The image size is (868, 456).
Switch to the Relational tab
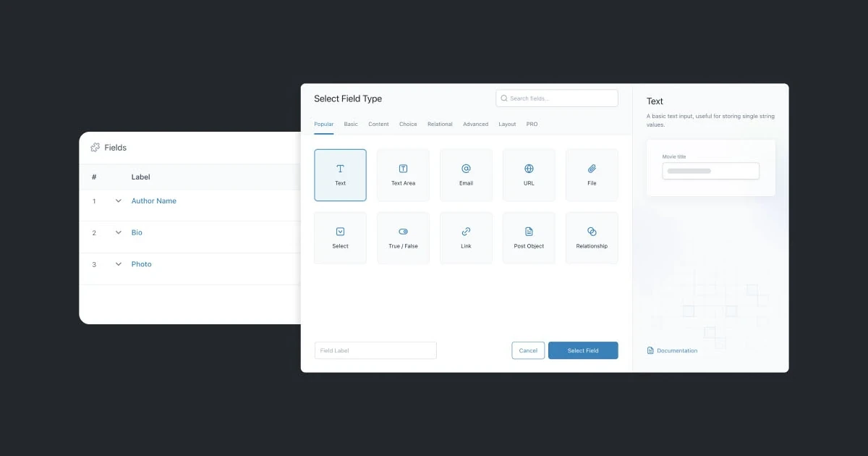[x=440, y=124]
